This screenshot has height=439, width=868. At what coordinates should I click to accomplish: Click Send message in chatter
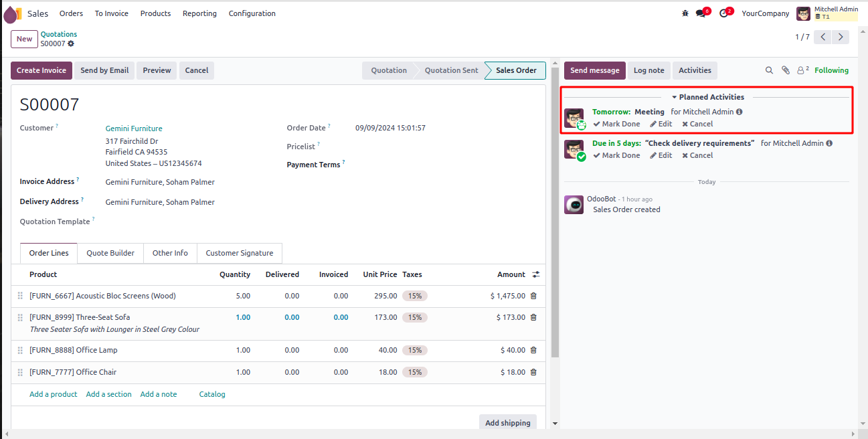point(595,70)
